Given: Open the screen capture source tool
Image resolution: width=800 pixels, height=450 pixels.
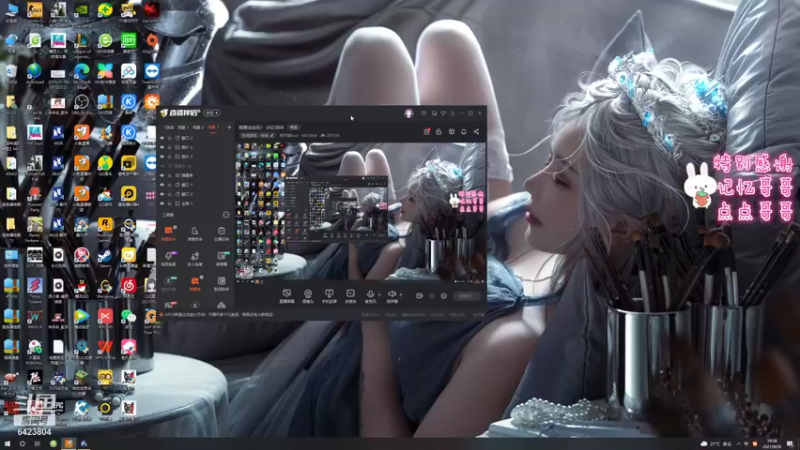Looking at the screenshot, I should tap(287, 295).
